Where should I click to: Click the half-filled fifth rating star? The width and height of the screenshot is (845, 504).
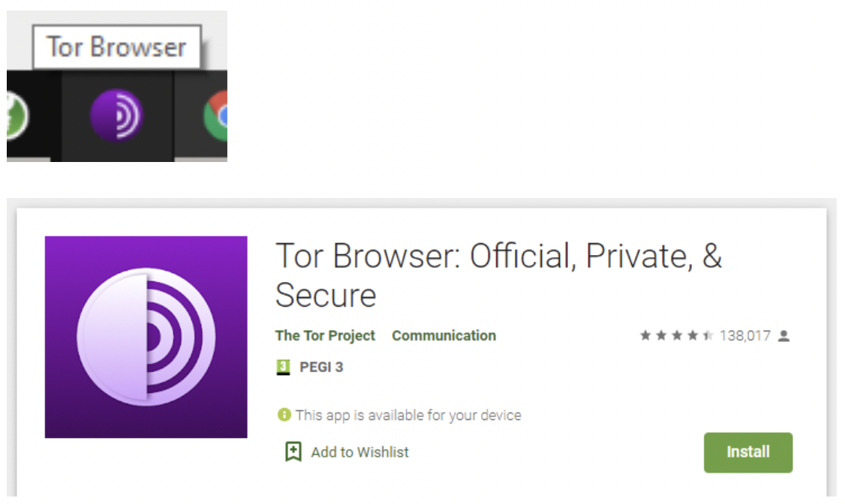coord(708,335)
